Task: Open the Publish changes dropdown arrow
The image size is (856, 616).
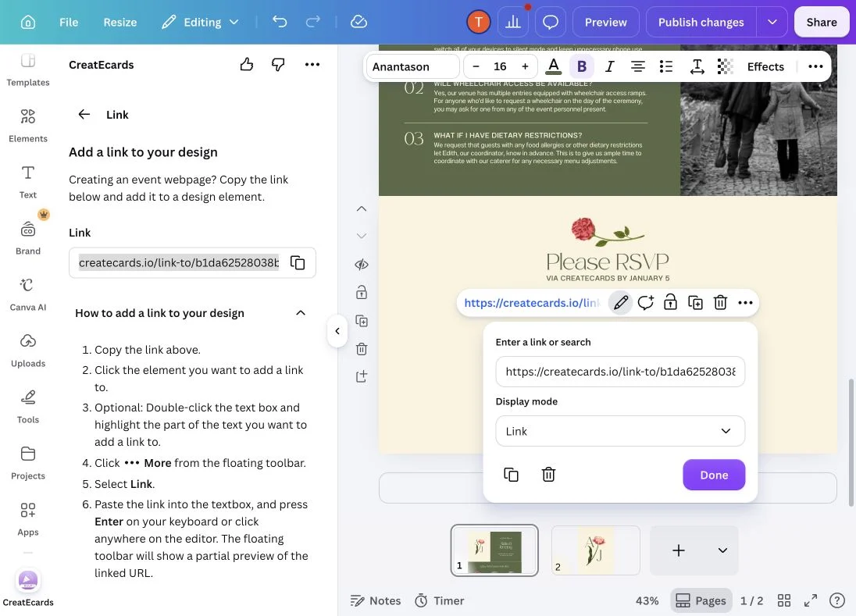Action: pyautogui.click(x=772, y=23)
